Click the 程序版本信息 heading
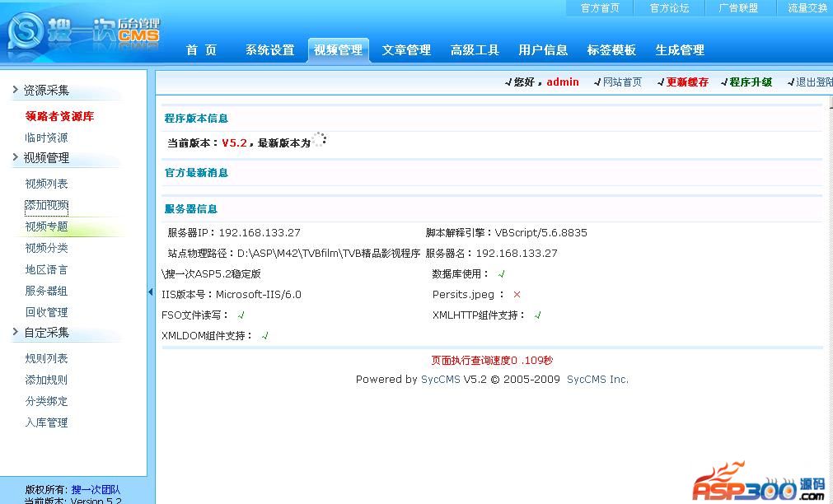 (196, 119)
